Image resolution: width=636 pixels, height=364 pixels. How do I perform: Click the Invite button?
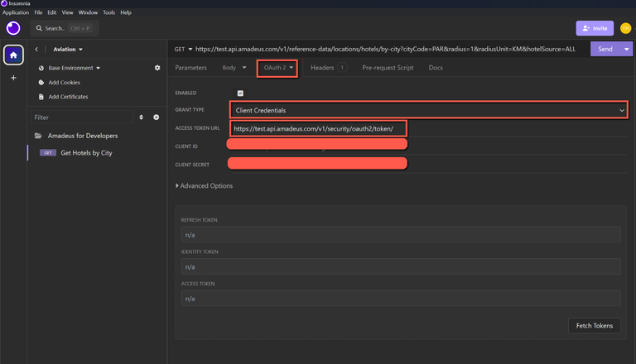pyautogui.click(x=595, y=28)
